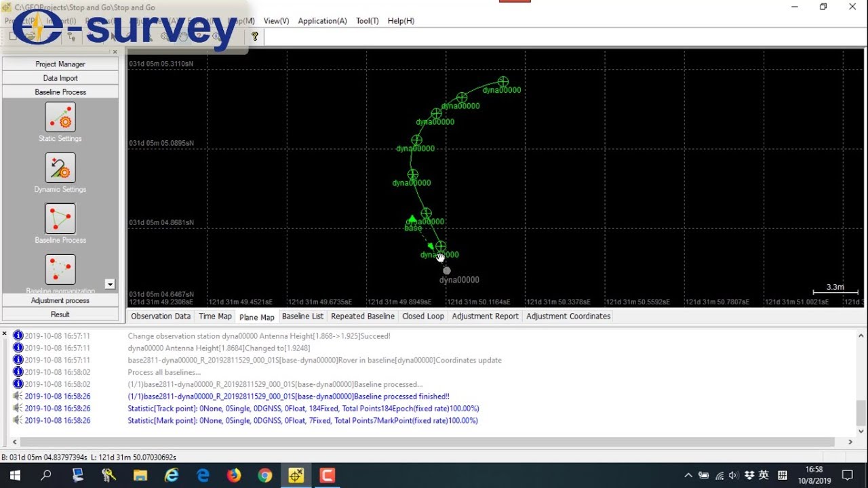Screen dimensions: 868x488
Task: Close the message log panel
Action: [5, 333]
